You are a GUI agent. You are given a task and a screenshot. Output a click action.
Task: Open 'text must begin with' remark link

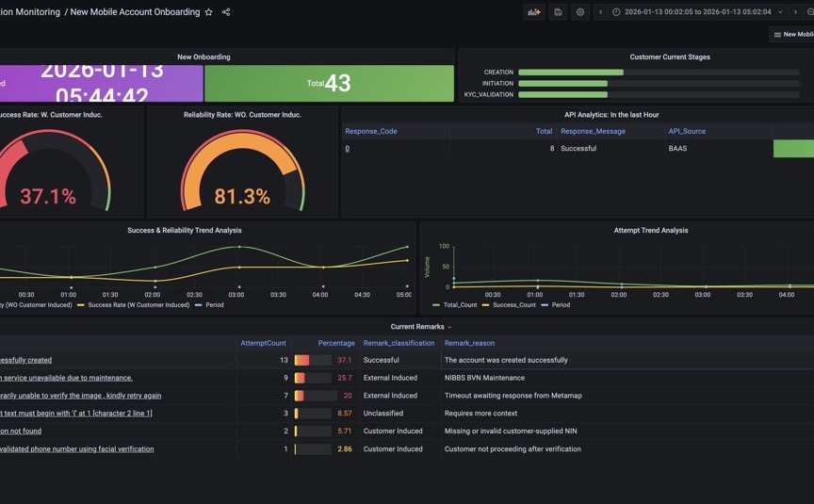click(75, 414)
